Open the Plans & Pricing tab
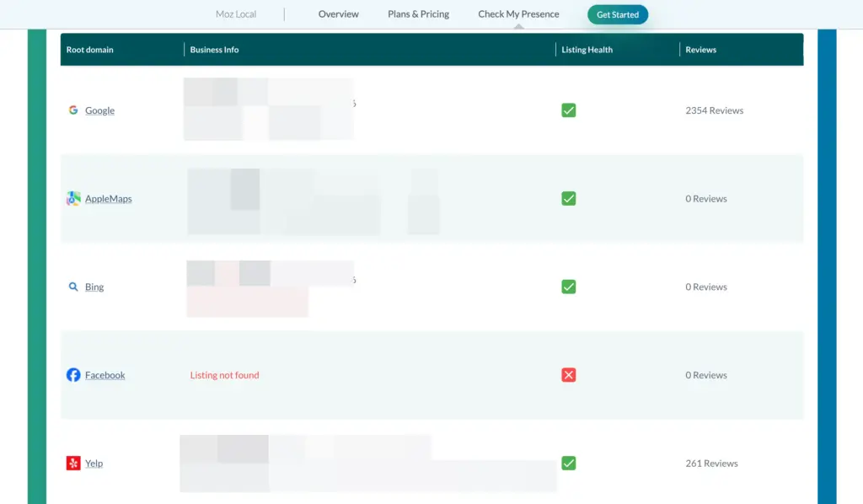The height and width of the screenshot is (504, 863). (x=418, y=14)
